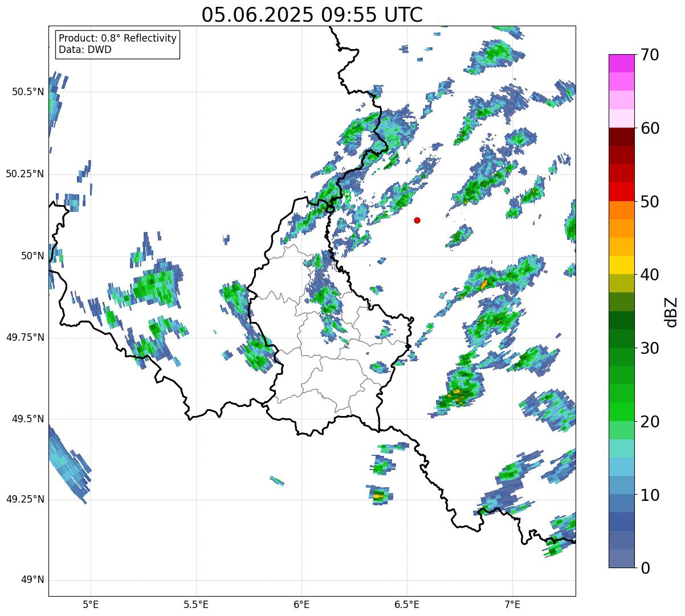Click the 50°N latitude label

33,256
